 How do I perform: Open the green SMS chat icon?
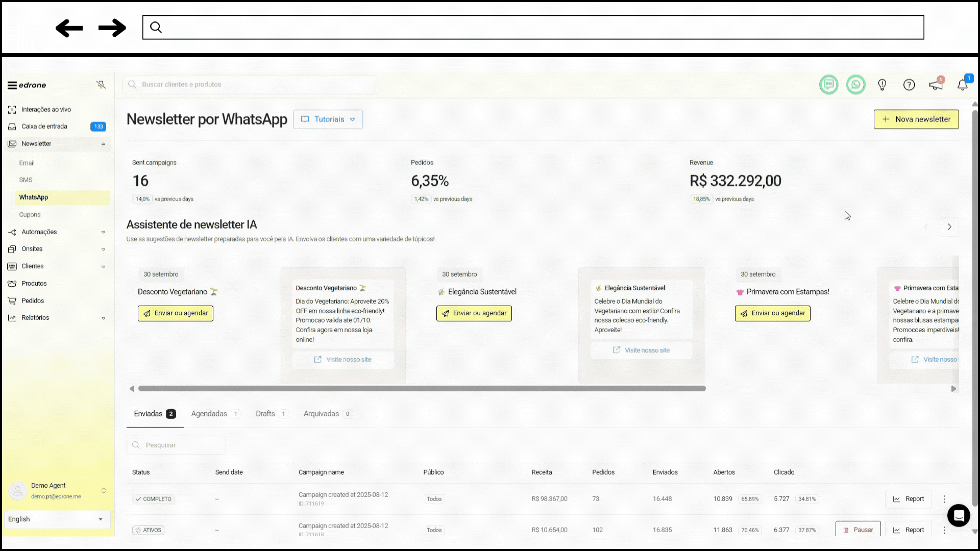click(828, 85)
